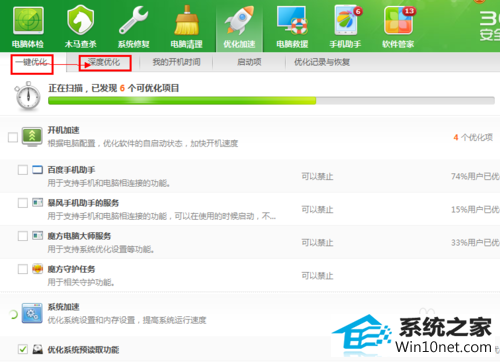Click the stopwatch scanning icon

point(28,96)
